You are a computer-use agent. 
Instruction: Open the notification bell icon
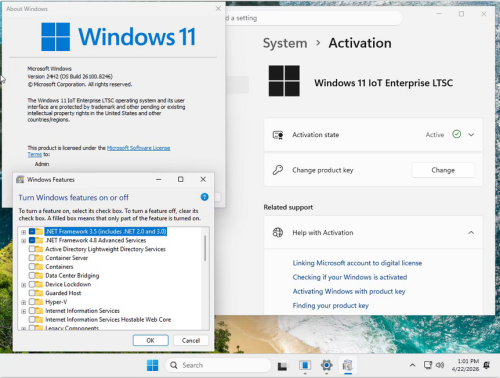[x=487, y=365]
